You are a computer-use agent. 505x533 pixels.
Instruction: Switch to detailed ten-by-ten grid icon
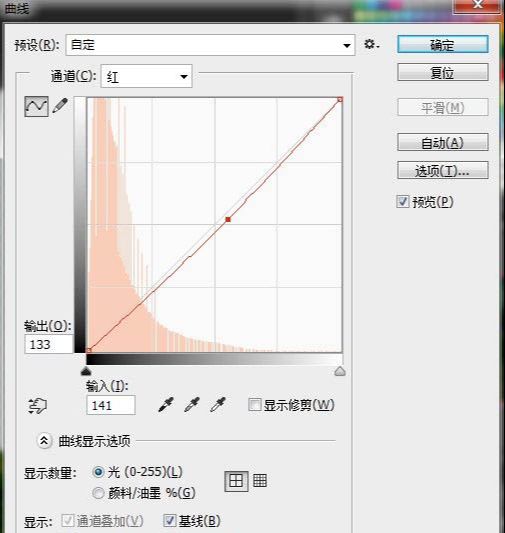(x=260, y=481)
